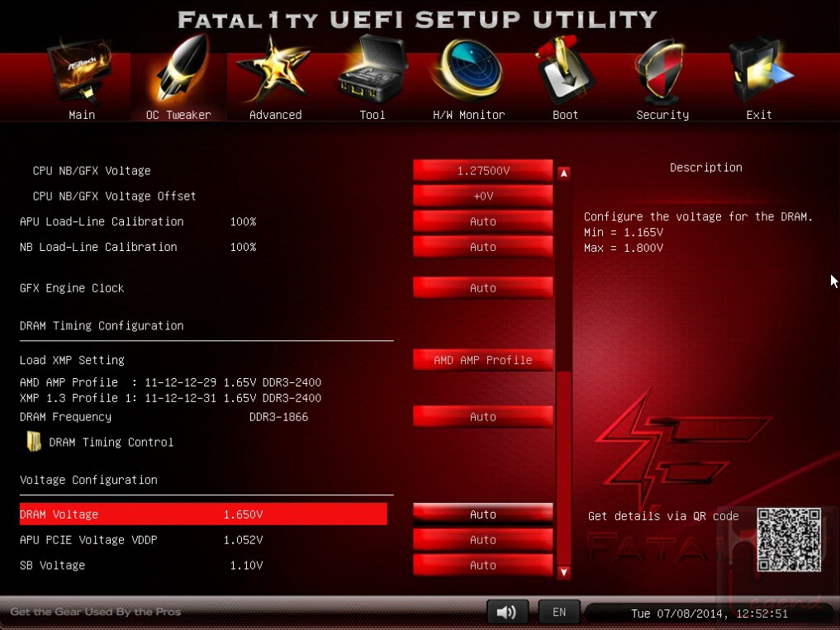Image resolution: width=840 pixels, height=630 pixels.
Task: Switch to the Tool tab label
Action: [373, 115]
